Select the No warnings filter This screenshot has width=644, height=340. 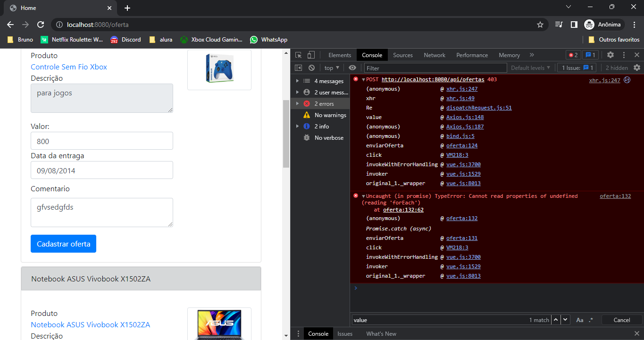320,115
